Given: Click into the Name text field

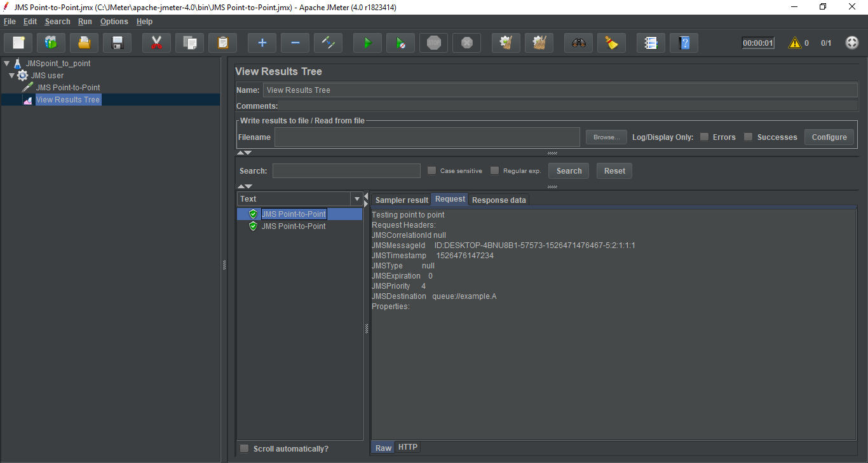Looking at the screenshot, I should [560, 90].
